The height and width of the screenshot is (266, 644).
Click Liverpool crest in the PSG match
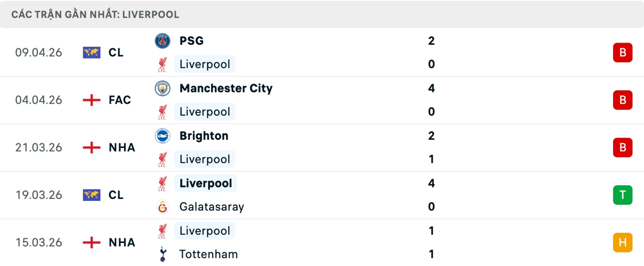click(162, 64)
